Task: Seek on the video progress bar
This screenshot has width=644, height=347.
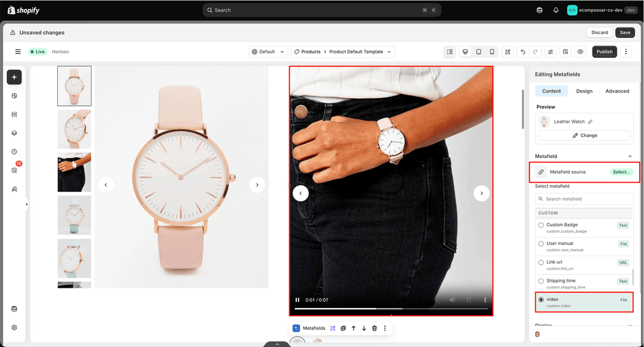Action: (x=391, y=309)
